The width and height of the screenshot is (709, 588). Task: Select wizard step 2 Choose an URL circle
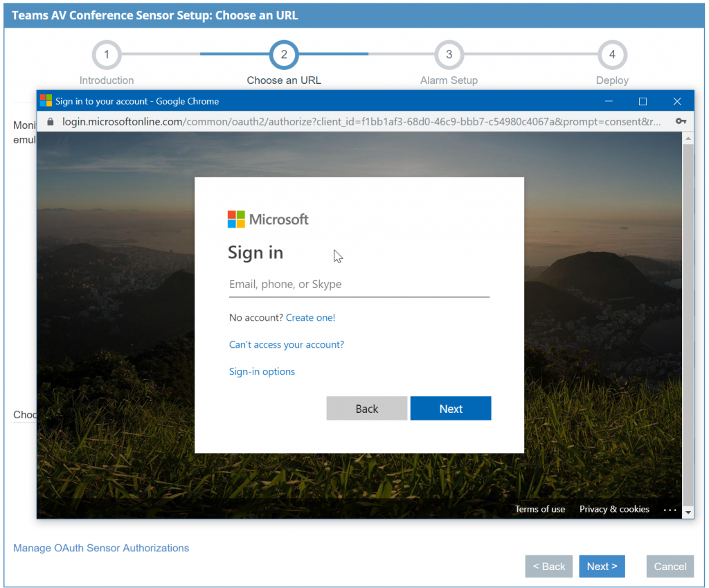coord(284,55)
